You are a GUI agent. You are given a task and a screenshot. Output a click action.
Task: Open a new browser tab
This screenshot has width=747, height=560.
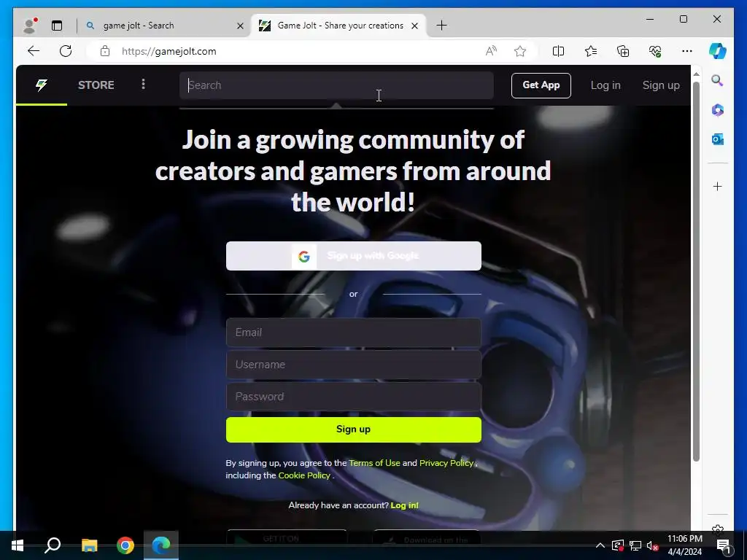pos(441,26)
